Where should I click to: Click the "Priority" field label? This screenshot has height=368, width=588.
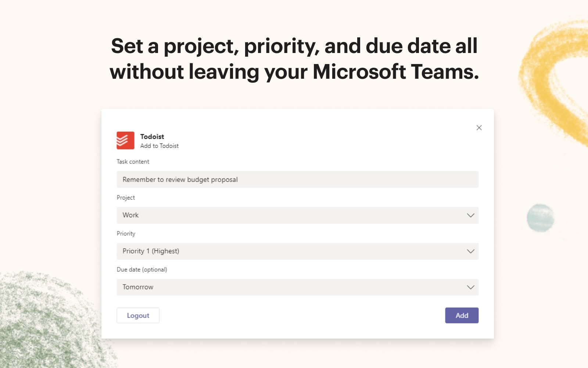[126, 234]
